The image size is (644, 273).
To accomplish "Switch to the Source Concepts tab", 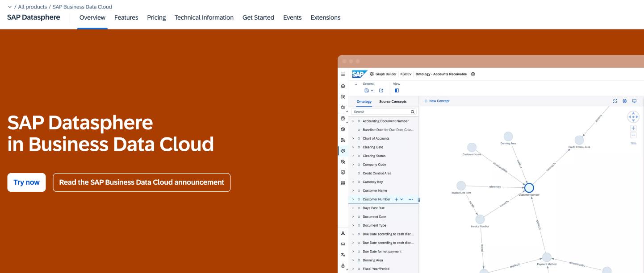I will pyautogui.click(x=393, y=102).
